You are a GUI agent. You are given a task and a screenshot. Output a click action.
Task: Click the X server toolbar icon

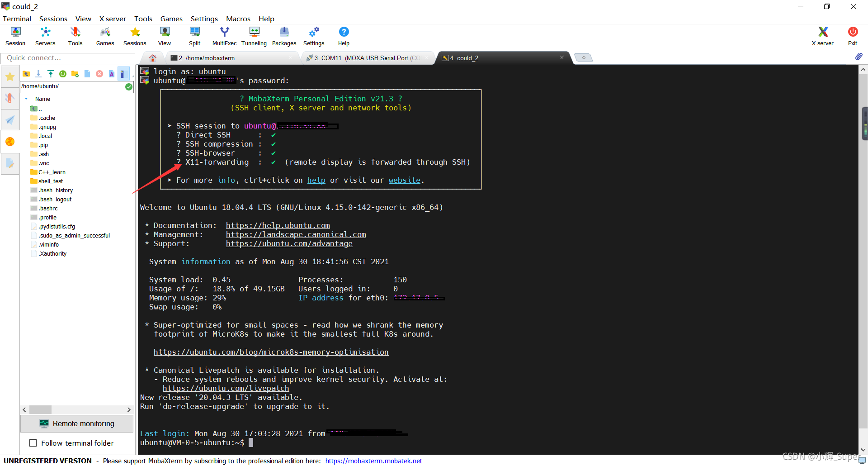[822, 36]
